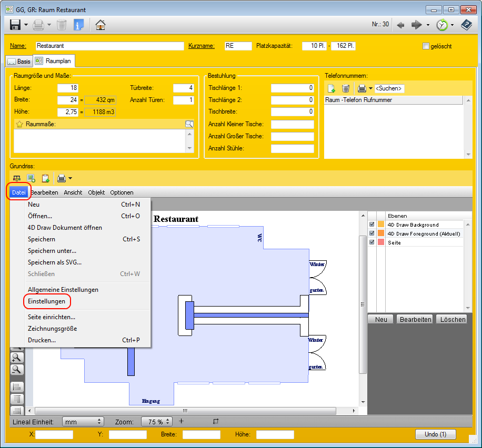Toggle the Seite layer checkbox
482x448 pixels.
[x=372, y=242]
